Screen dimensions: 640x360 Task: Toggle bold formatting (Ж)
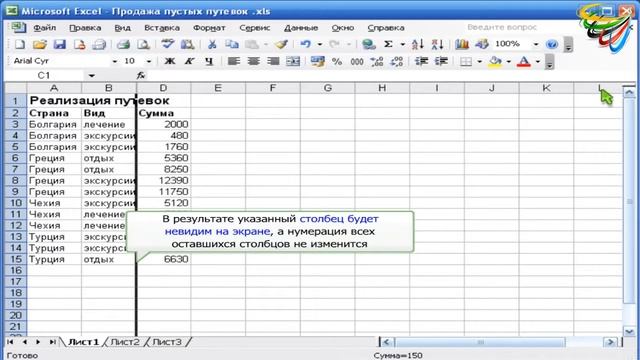169,61
